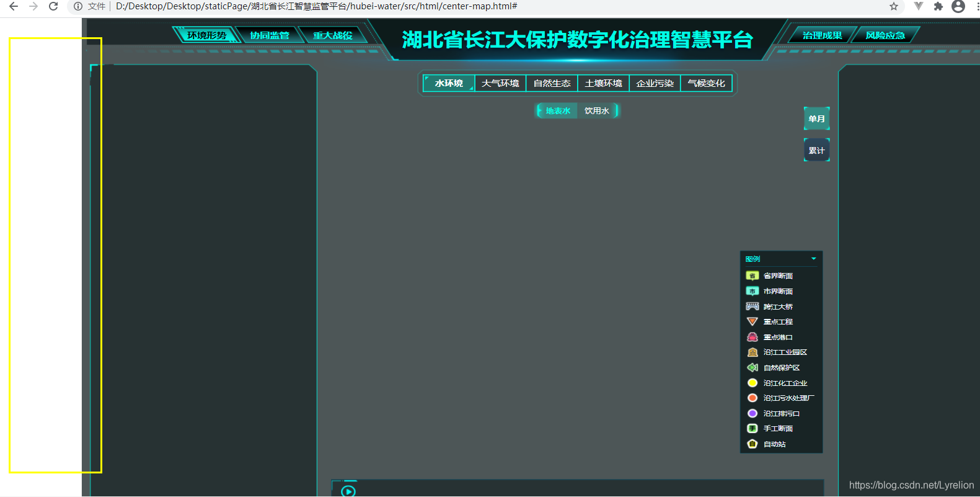Click the 图例 legend header text

[753, 259]
